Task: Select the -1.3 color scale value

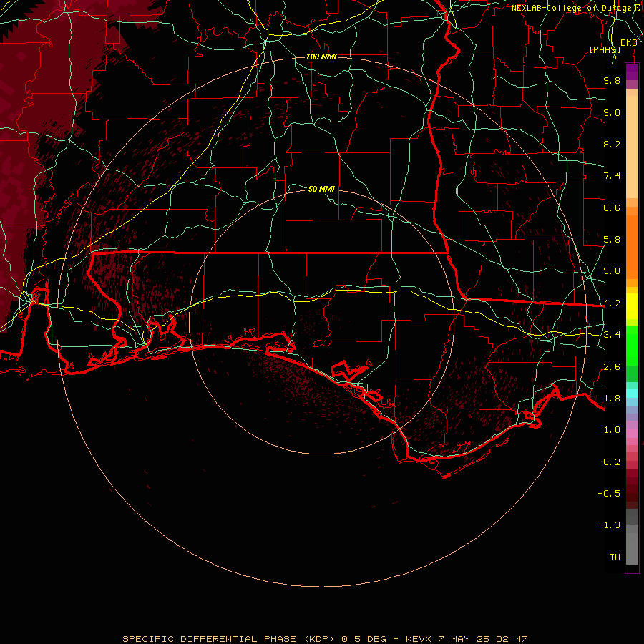Action: (609, 525)
